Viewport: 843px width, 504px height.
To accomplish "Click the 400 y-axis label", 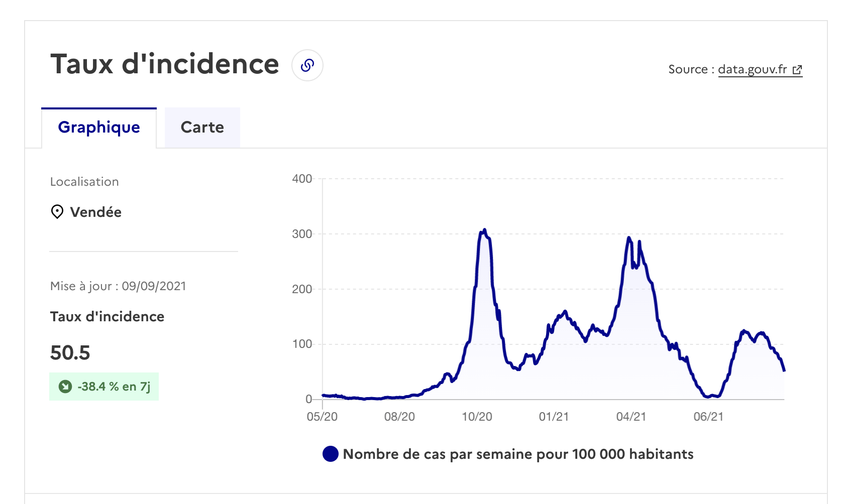I will pyautogui.click(x=302, y=179).
